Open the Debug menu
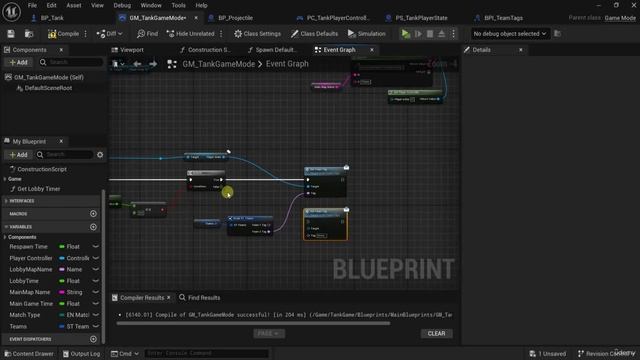Screen dimensions: 640x360 122,5
